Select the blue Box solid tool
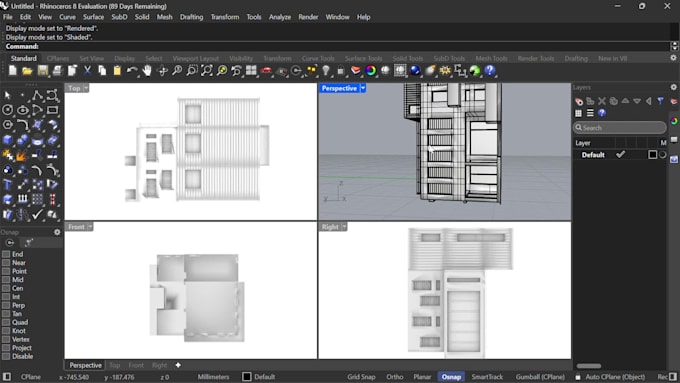Image resolution: width=680 pixels, height=383 pixels. click(7, 140)
